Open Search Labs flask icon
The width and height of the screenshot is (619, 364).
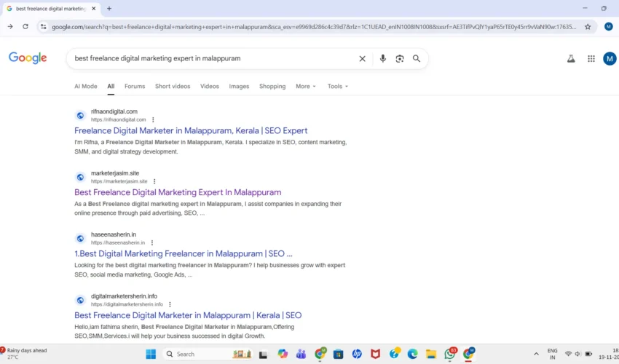coord(571,59)
